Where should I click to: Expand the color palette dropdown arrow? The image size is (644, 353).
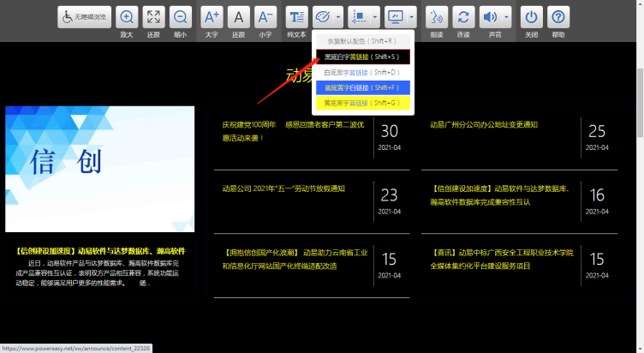[x=339, y=17]
